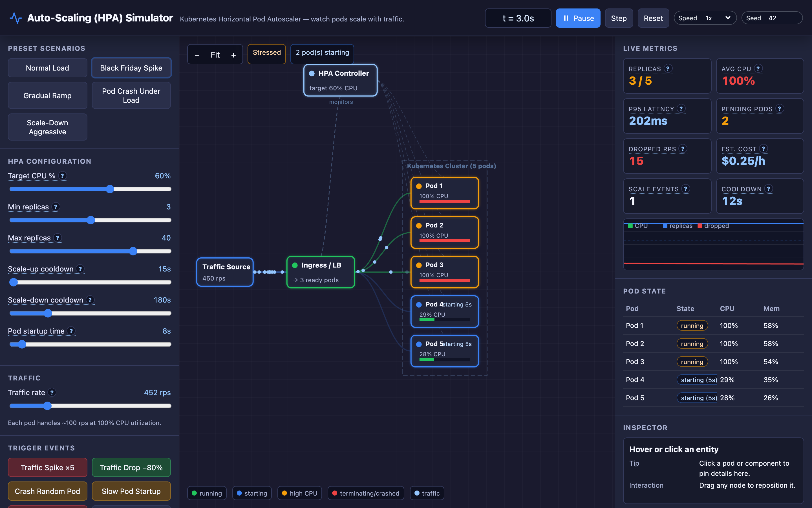Screen dimensions: 812x508
Task: Click the AVG CPU metric help icon
Action: (758, 69)
